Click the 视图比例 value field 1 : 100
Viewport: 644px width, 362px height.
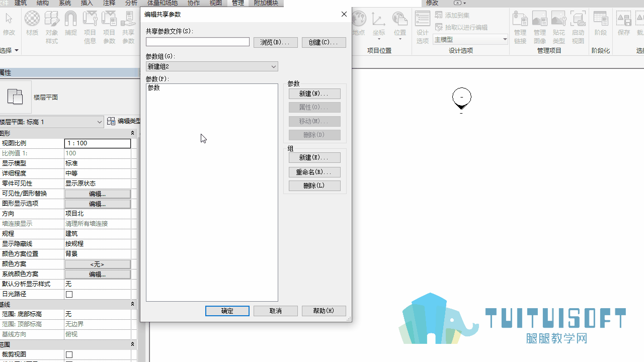pos(98,143)
